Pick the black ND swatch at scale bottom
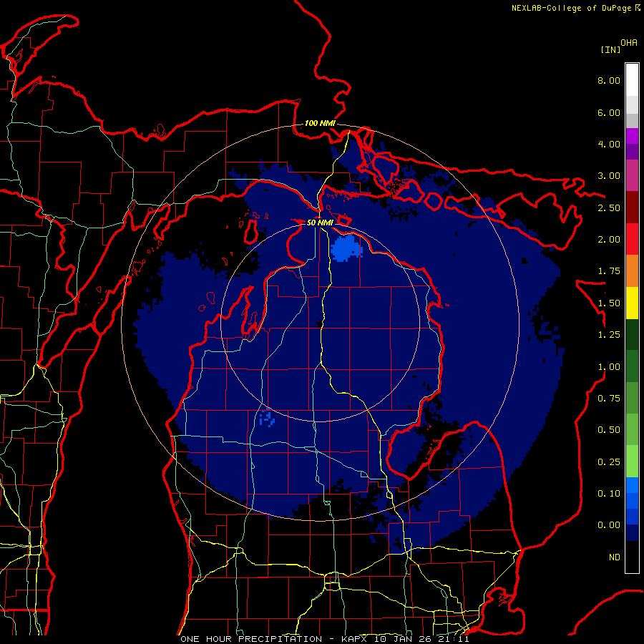Viewport: 644px width, 644px height. point(632,557)
